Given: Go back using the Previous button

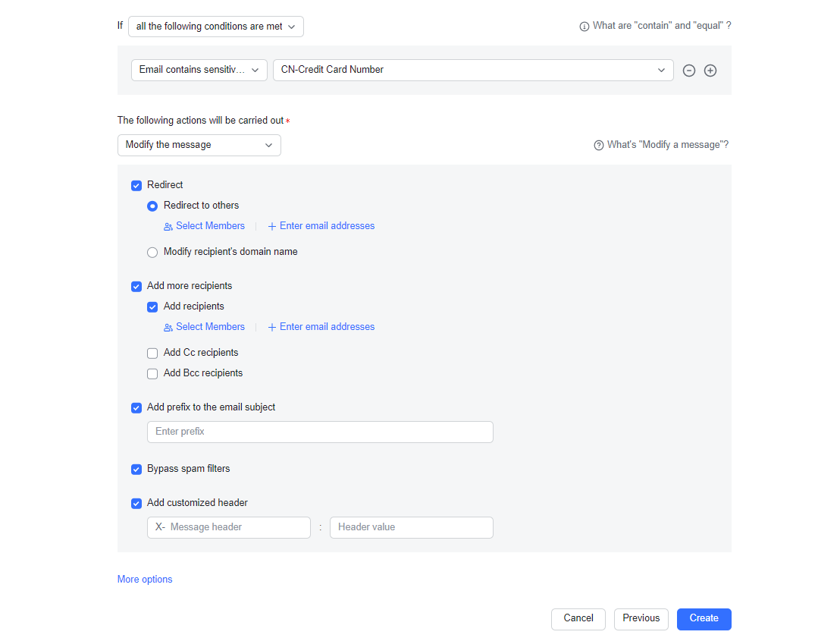Looking at the screenshot, I should [x=641, y=619].
